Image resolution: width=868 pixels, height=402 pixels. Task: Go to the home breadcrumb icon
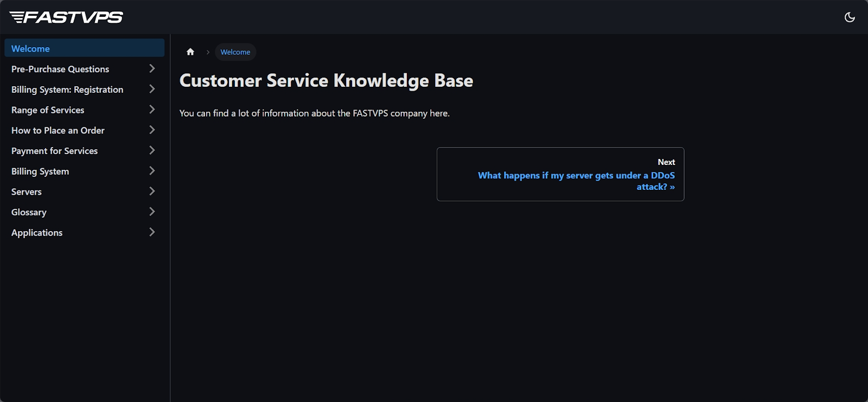190,52
